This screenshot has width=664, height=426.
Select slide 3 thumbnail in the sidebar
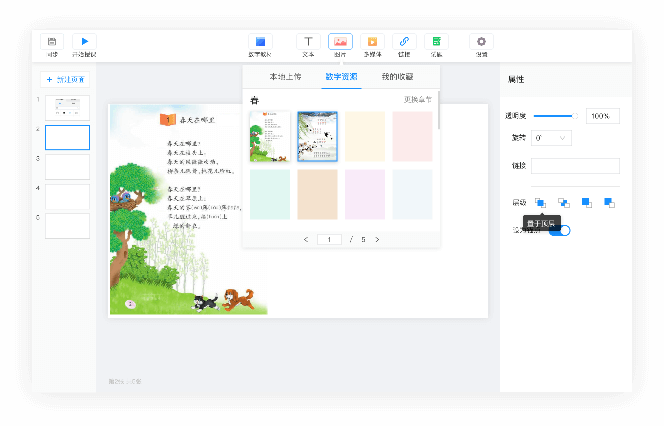[x=67, y=167]
